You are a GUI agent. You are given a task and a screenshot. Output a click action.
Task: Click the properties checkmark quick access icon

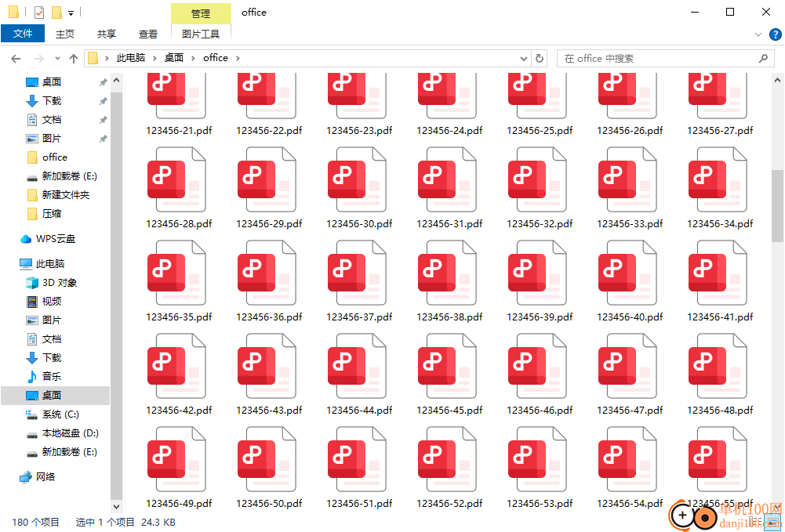point(39,12)
